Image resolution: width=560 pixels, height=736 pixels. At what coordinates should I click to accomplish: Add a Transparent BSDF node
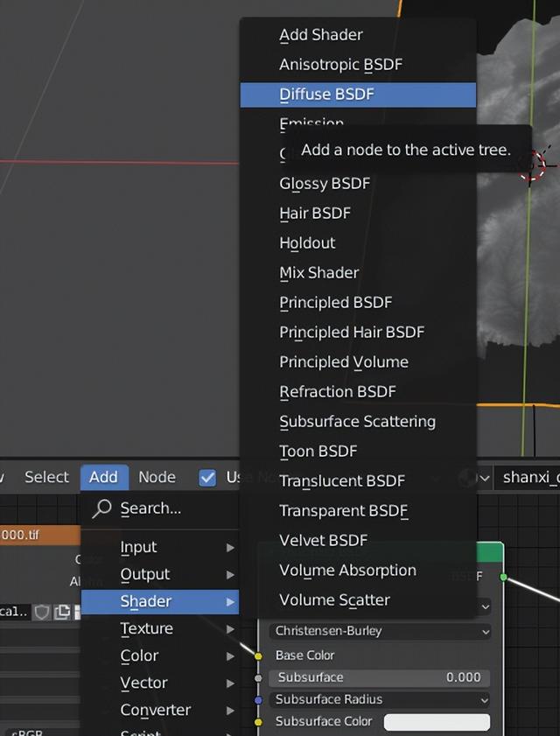click(358, 511)
